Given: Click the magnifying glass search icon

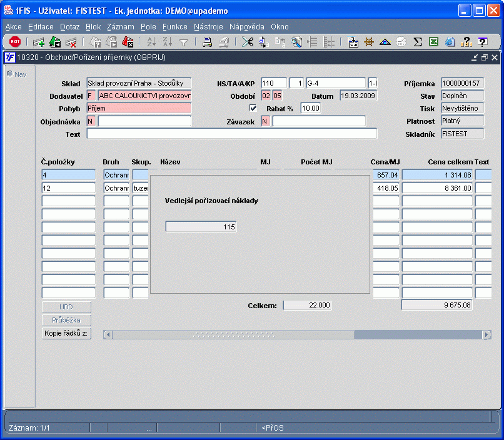Looking at the screenshot, I should (x=296, y=42).
